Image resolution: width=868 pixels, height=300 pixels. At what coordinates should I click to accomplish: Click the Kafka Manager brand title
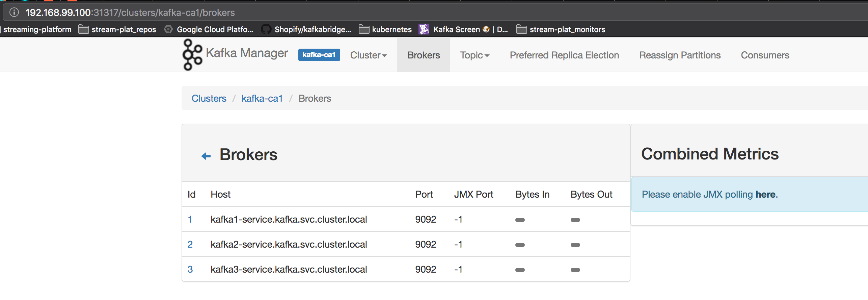pyautogui.click(x=247, y=53)
